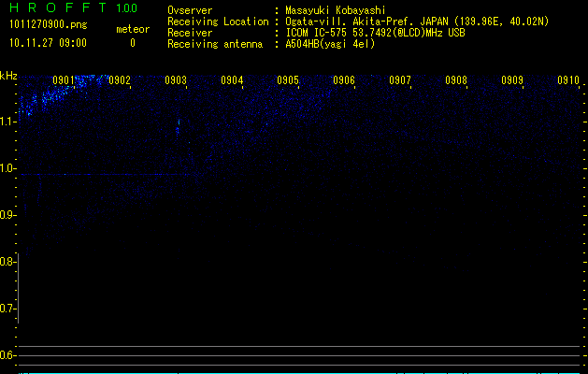Click the short vertical echo near 0903
This screenshot has width=588, height=374.
click(179, 127)
